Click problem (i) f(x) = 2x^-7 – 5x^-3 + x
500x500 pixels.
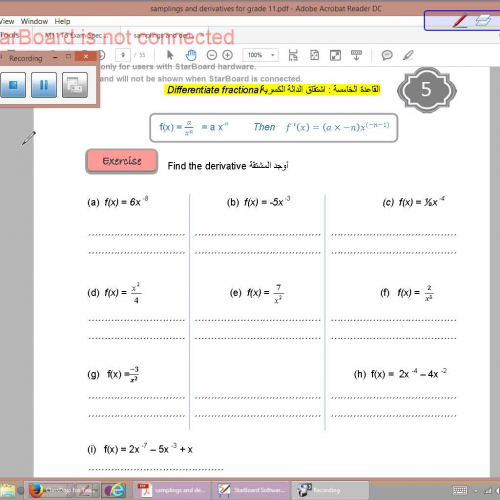point(140,449)
